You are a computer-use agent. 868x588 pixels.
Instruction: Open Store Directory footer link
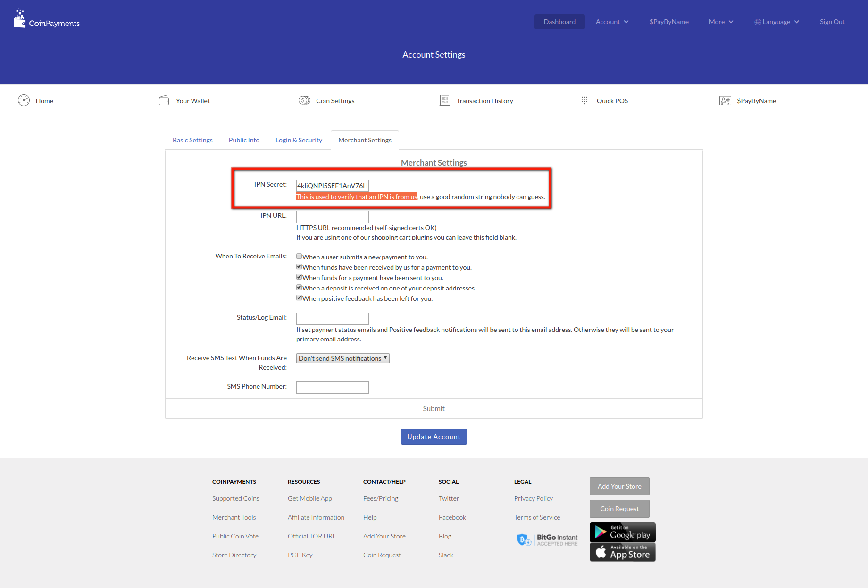point(234,555)
